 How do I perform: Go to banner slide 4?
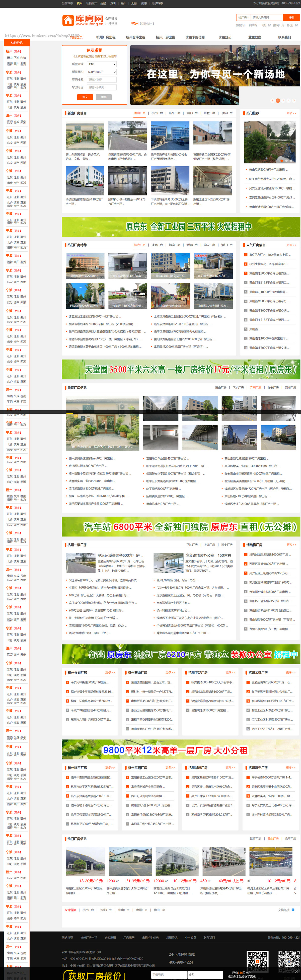(288, 100)
